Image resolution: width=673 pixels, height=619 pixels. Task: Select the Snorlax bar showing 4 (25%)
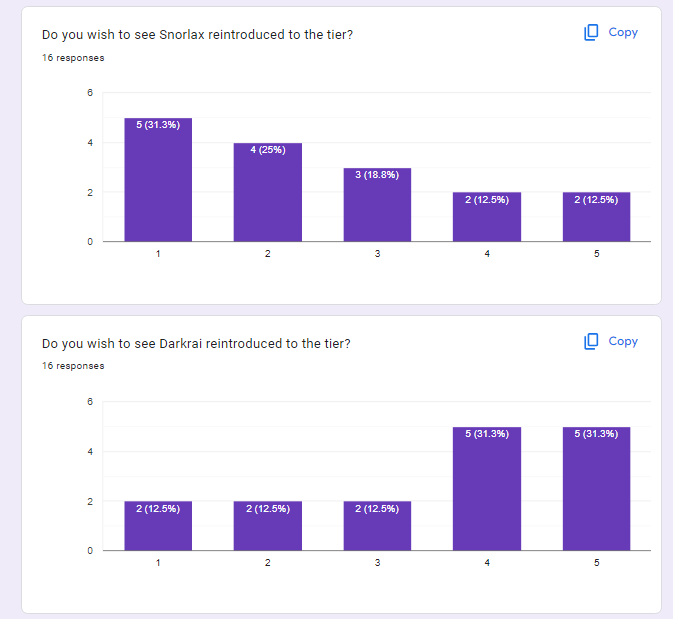[x=267, y=192]
